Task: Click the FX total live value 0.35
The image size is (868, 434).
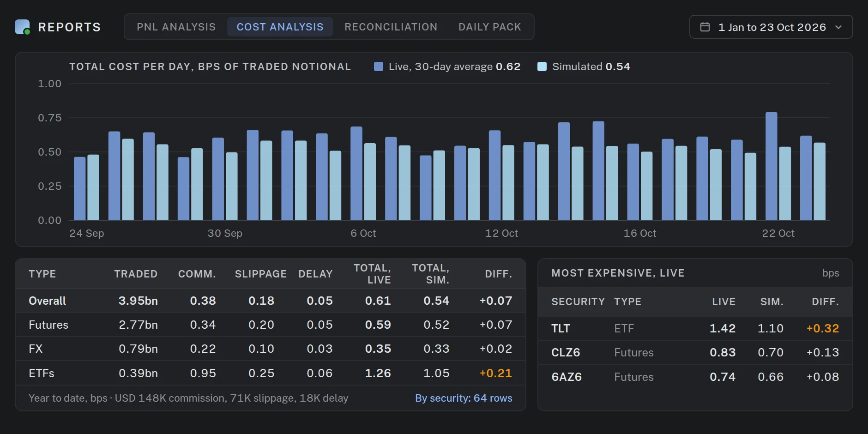Action: [x=378, y=349]
